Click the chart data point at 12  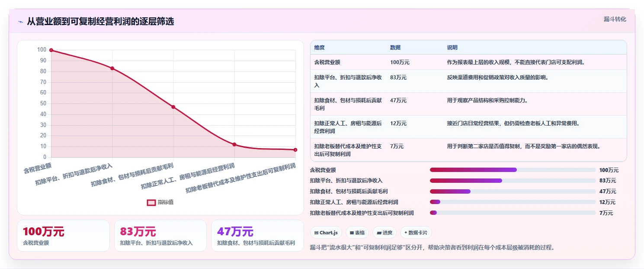(x=234, y=145)
